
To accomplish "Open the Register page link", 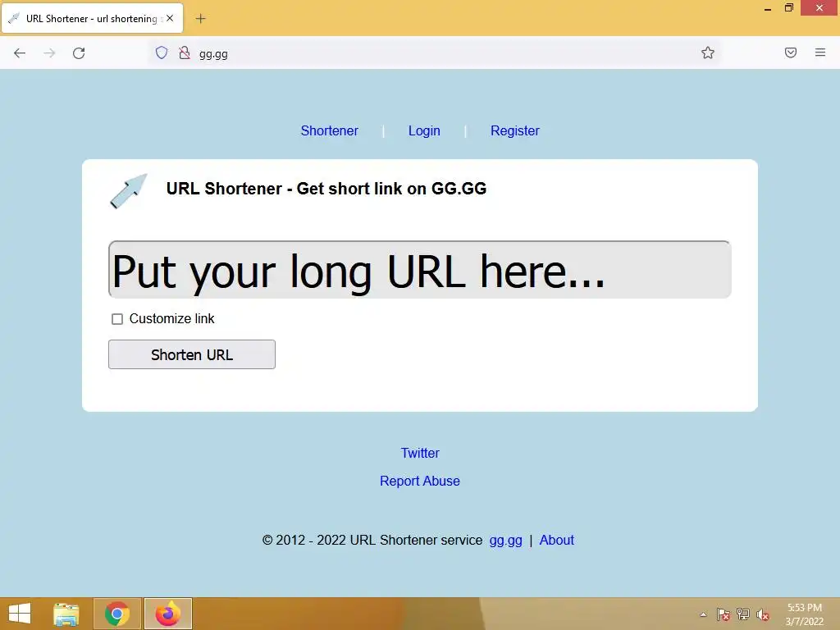I will click(515, 130).
